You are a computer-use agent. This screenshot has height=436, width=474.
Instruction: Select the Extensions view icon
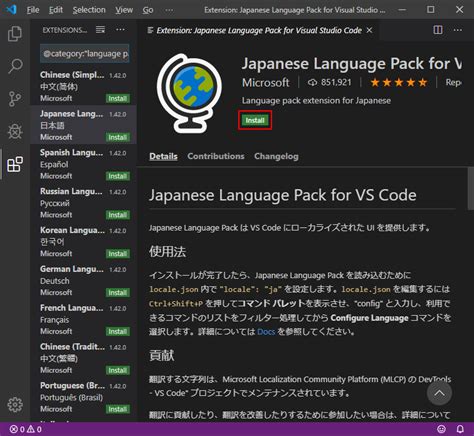(15, 164)
